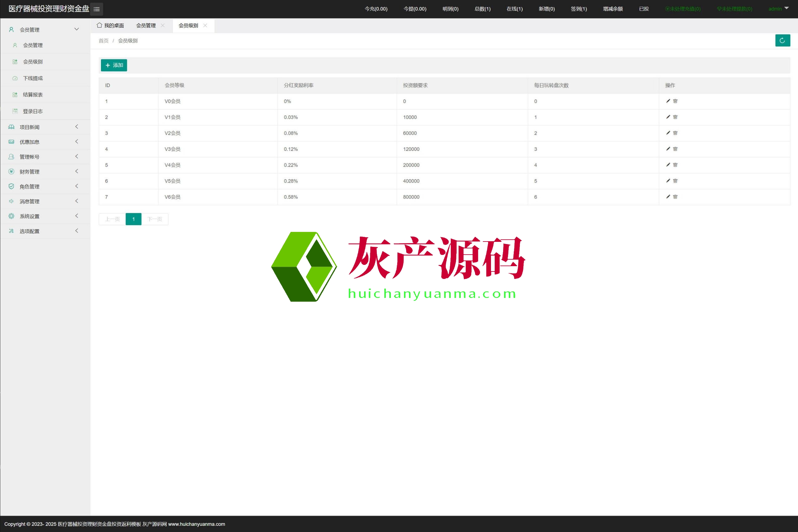The image size is (798, 532).
Task: Close the 会员级别 tab with X
Action: [x=205, y=26]
